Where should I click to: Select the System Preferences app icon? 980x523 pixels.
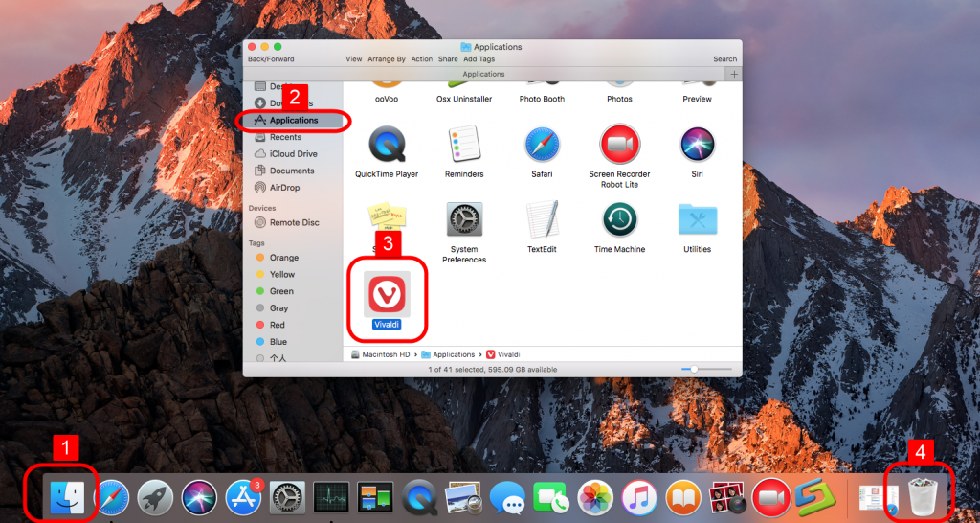[464, 220]
